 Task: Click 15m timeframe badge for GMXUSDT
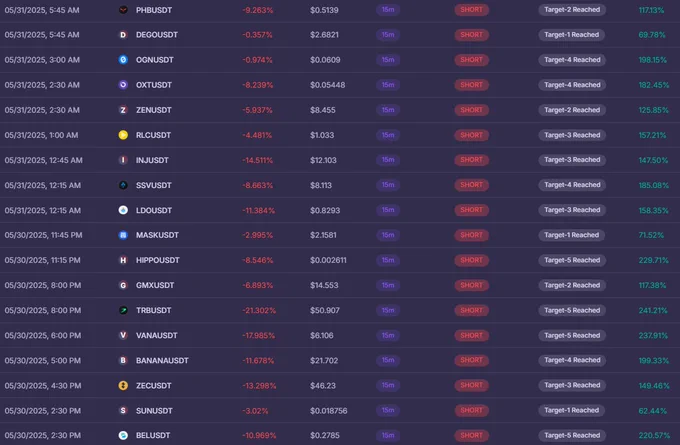click(388, 285)
